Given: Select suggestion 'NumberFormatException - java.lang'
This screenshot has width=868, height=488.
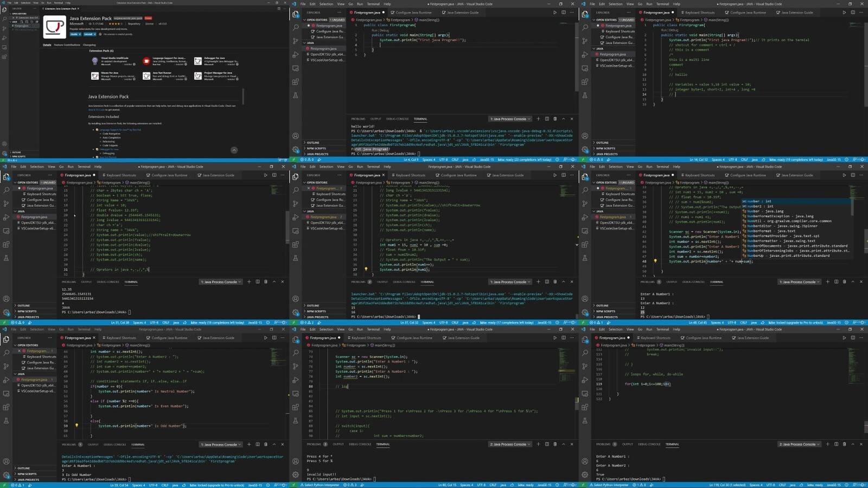Looking at the screenshot, I should pyautogui.click(x=797, y=216).
